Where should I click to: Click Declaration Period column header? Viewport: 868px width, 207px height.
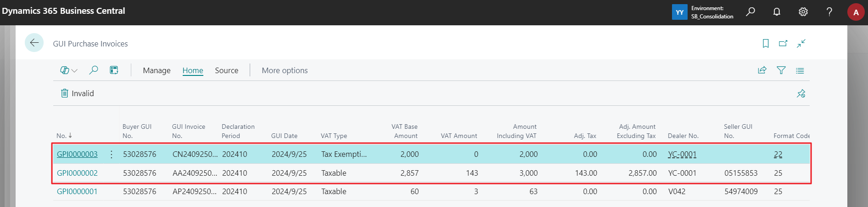(238, 131)
